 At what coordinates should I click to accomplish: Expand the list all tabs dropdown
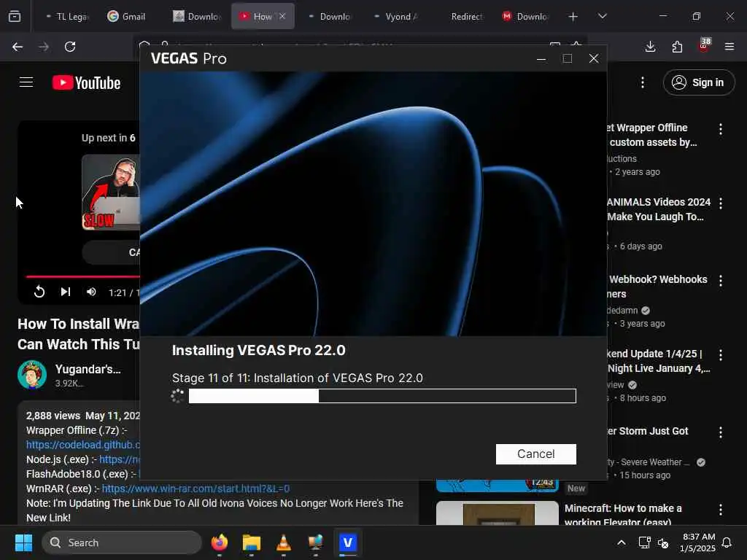602,16
